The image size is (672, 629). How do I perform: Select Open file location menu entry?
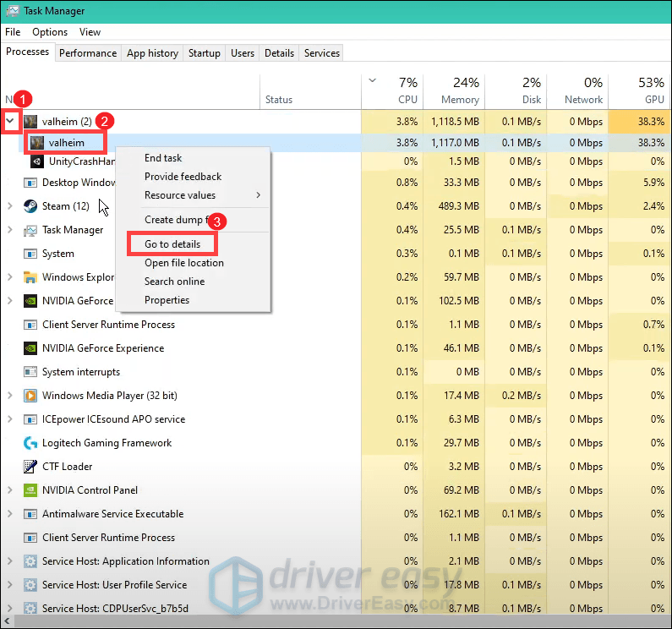click(193, 263)
